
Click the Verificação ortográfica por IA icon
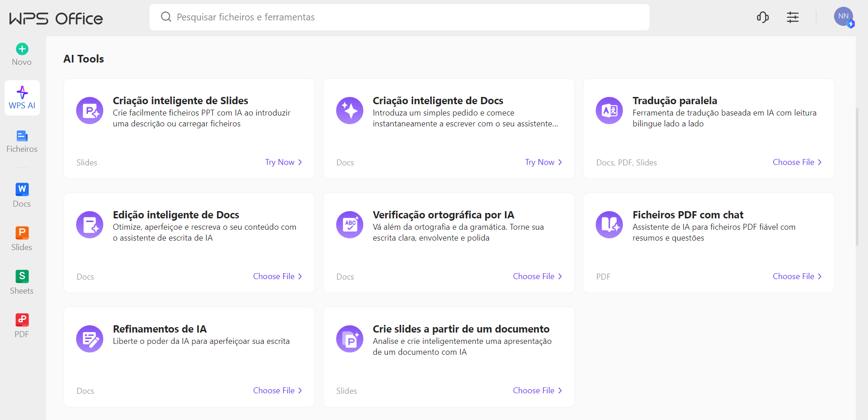point(350,225)
